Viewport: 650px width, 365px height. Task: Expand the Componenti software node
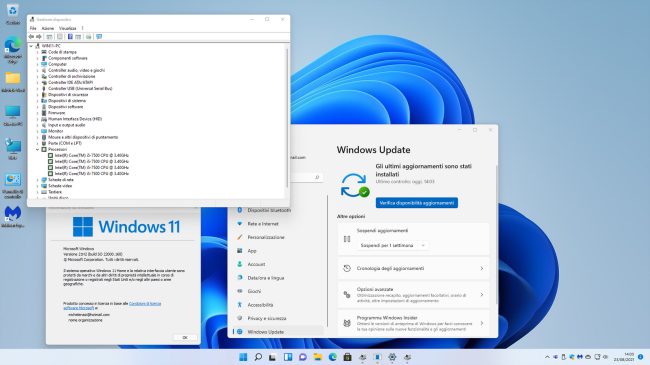tap(37, 58)
